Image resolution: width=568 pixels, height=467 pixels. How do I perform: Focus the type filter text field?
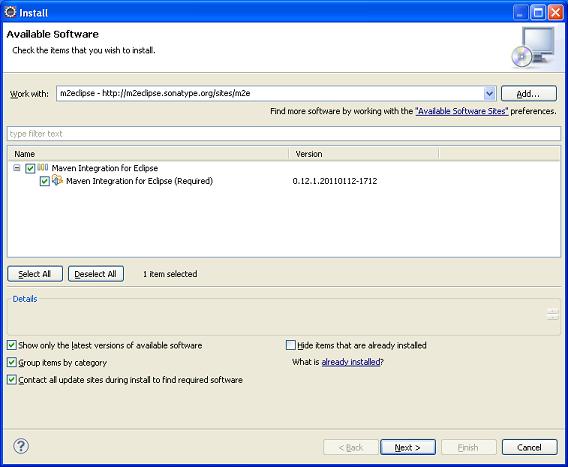pyautogui.click(x=284, y=134)
